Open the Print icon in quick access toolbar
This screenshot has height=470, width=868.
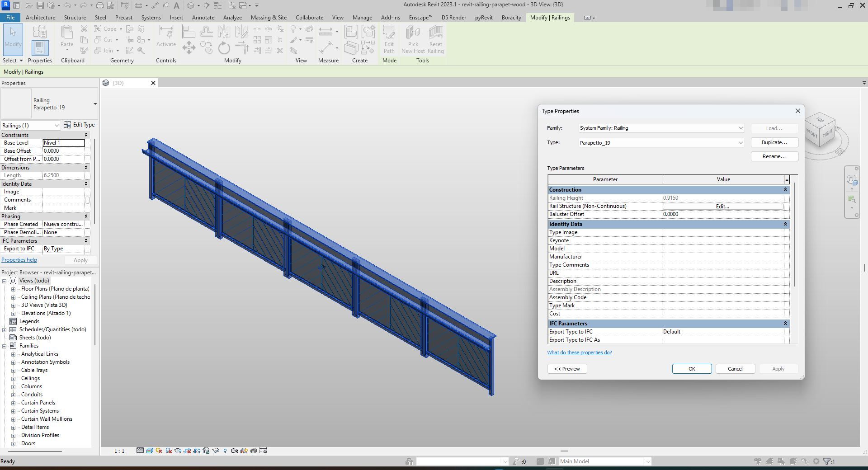coord(99,5)
